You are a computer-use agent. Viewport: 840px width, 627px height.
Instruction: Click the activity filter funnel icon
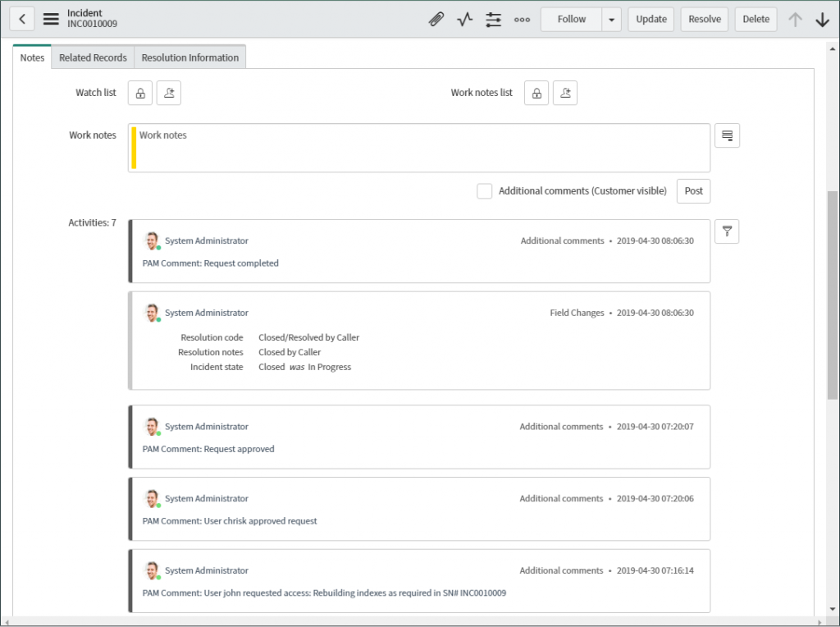727,232
